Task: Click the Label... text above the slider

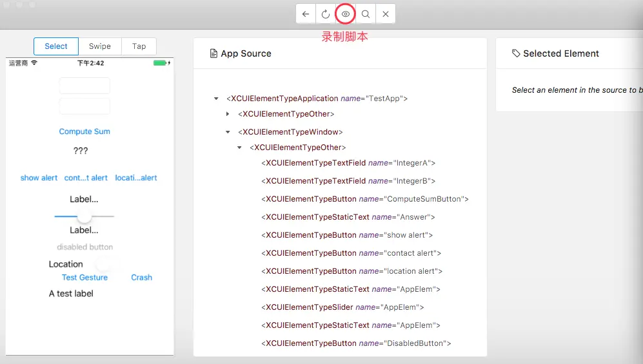Action: pos(84,200)
